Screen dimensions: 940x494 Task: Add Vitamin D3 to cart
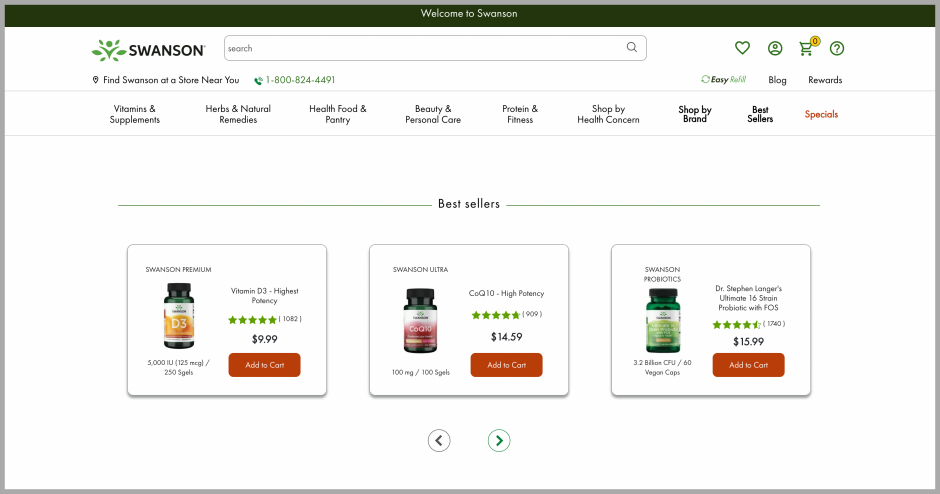tap(264, 365)
